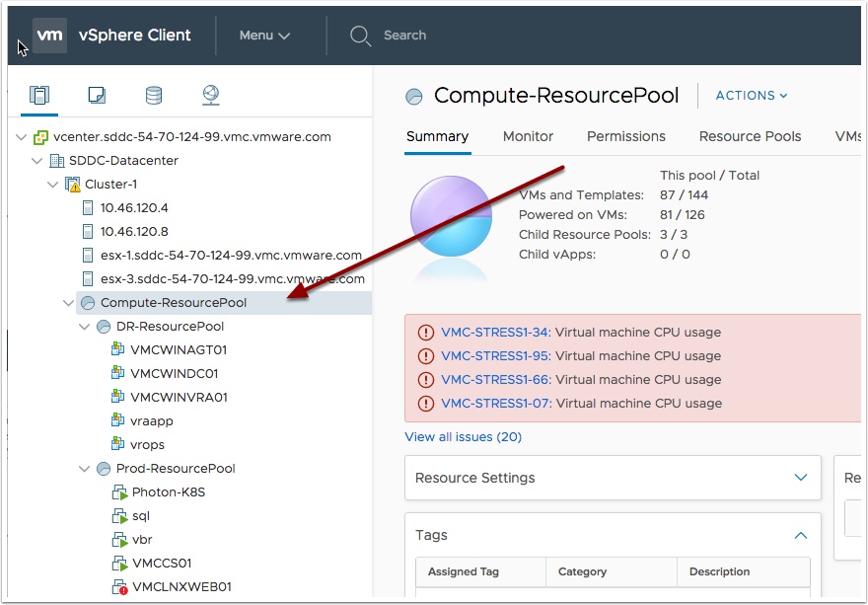Click the vSphere Client title
The width and height of the screenshot is (868, 605).
click(134, 36)
